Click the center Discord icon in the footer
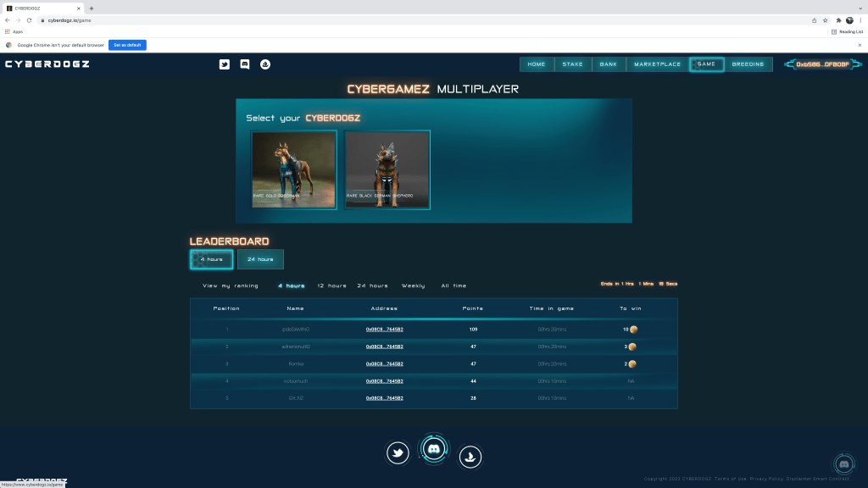868x488 pixels. (x=434, y=449)
